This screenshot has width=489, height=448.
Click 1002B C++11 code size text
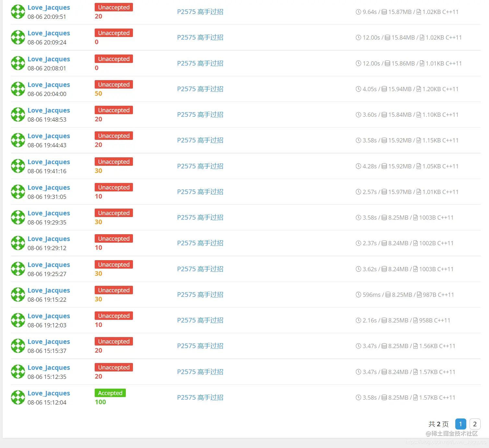pos(436,243)
